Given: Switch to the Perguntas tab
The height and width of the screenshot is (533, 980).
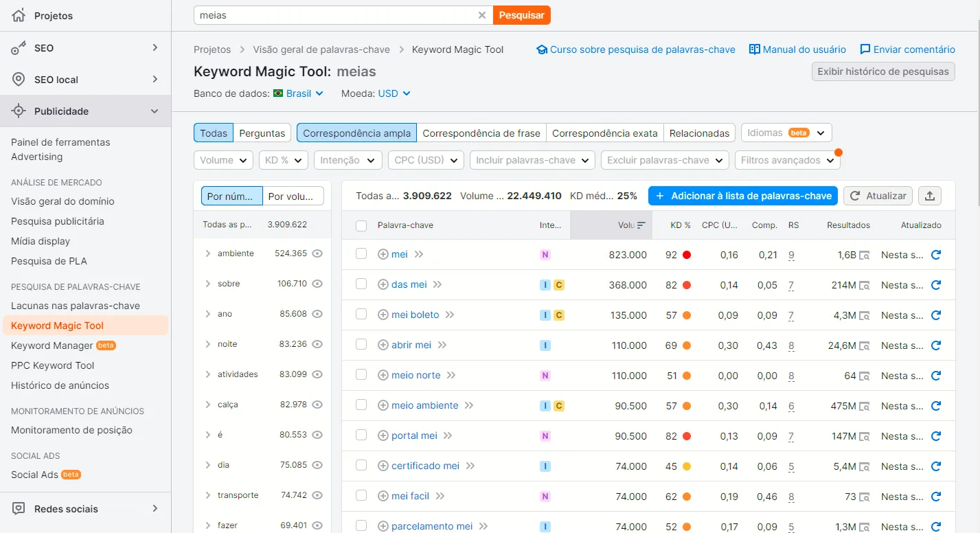Looking at the screenshot, I should tap(262, 133).
